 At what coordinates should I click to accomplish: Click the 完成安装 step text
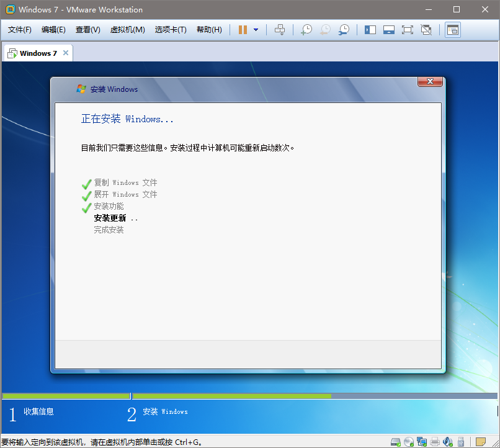click(x=109, y=230)
